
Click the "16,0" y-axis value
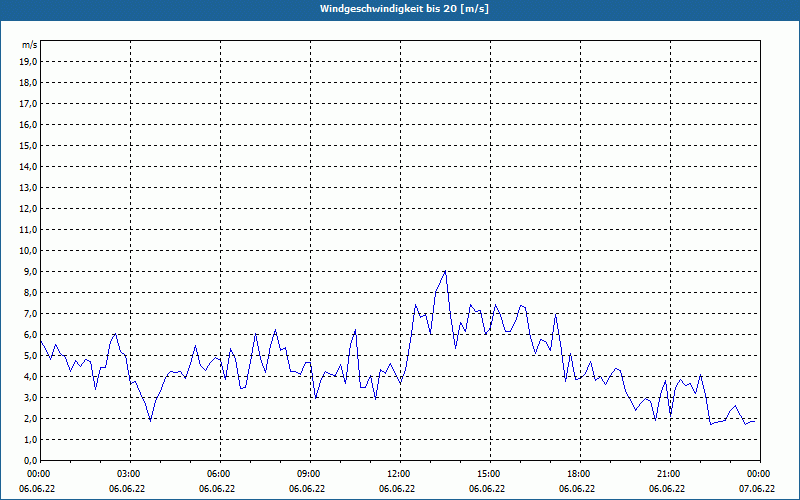pyautogui.click(x=29, y=124)
